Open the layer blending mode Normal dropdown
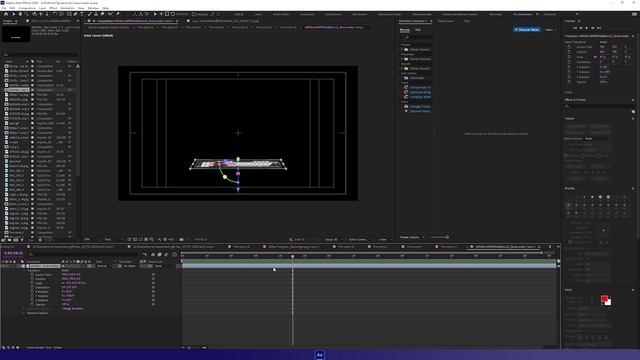 (103, 266)
